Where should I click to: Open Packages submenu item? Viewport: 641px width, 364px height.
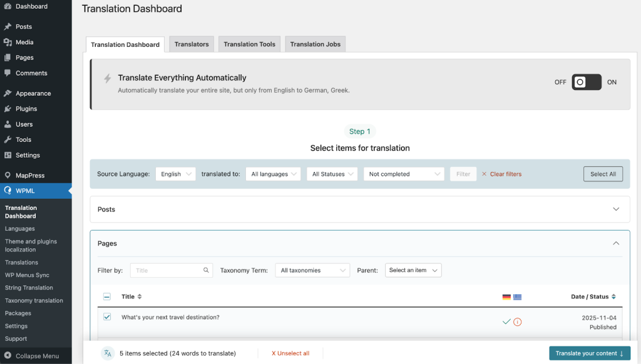18,313
